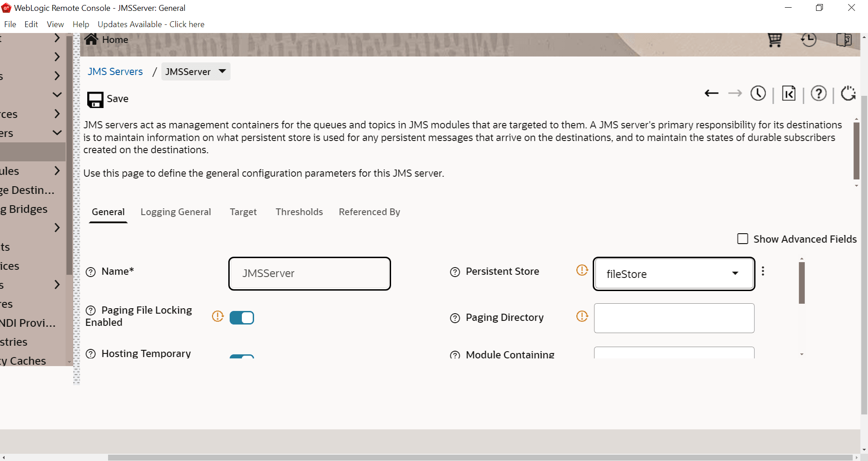Open the Edit menu
The image size is (868, 461).
tap(31, 24)
